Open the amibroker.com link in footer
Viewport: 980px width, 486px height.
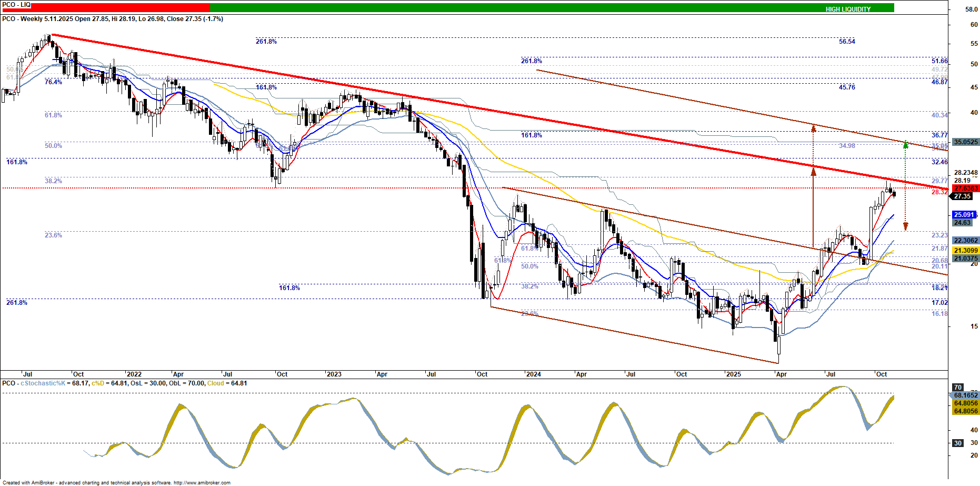pyautogui.click(x=202, y=482)
